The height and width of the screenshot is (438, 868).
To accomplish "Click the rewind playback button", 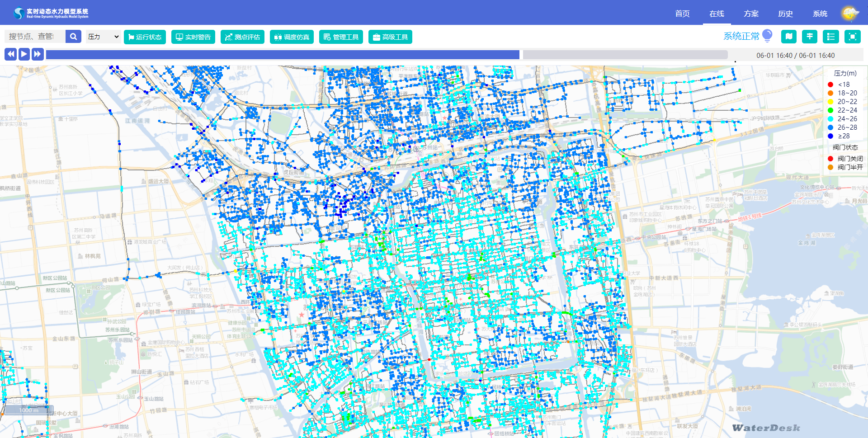I will pyautogui.click(x=11, y=54).
